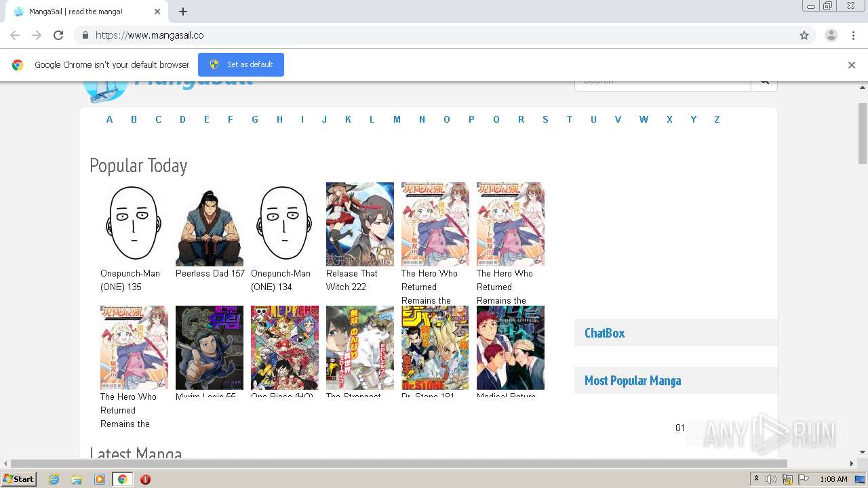This screenshot has width=868, height=488.
Task: Open File Explorer from taskbar
Action: 77,479
